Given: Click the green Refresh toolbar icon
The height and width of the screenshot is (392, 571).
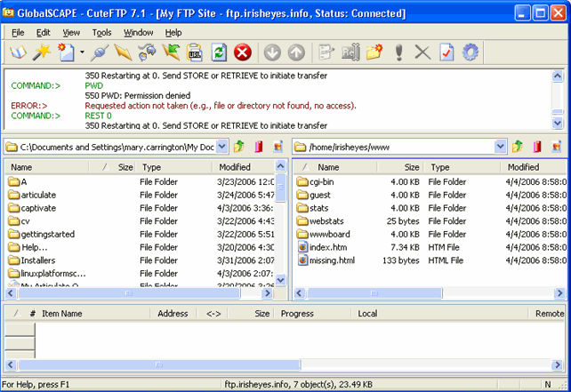Looking at the screenshot, I should 219,52.
